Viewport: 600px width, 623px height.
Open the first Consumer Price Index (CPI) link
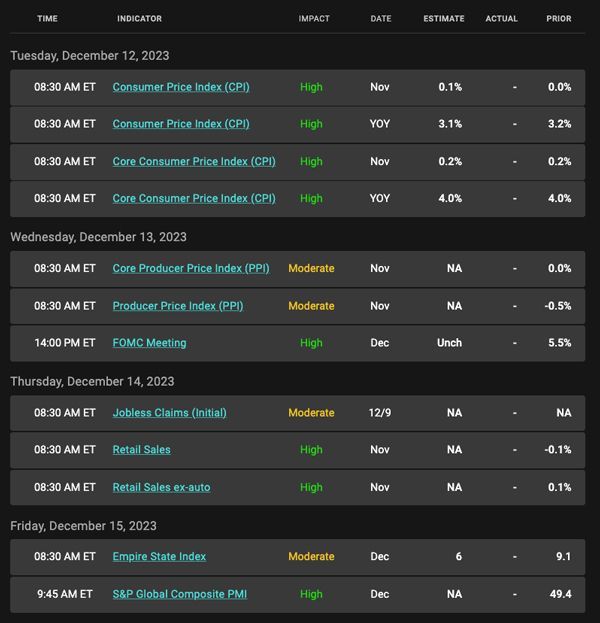click(181, 87)
